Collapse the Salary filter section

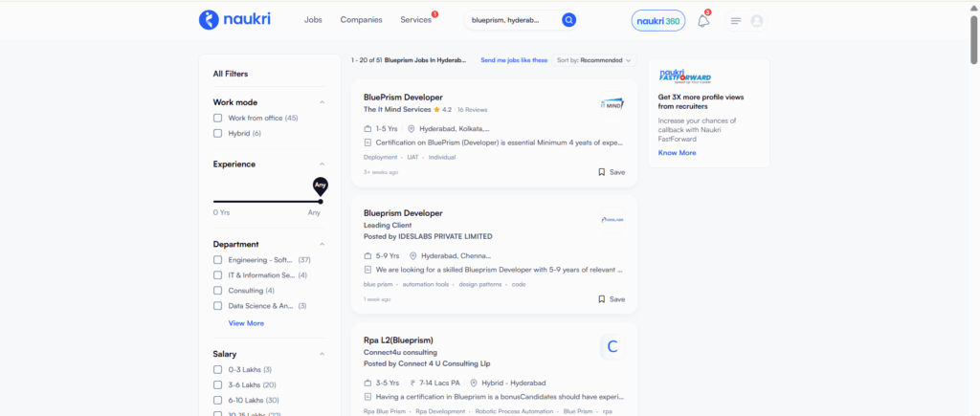pos(322,354)
